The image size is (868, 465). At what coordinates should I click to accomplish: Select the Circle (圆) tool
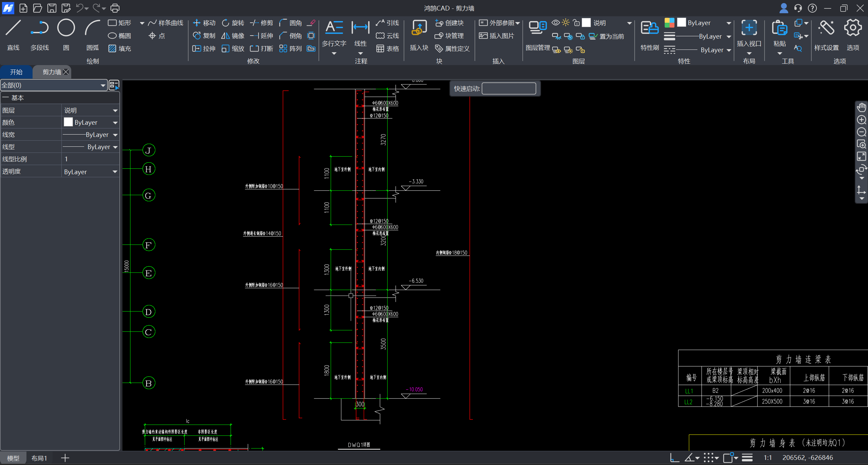(66, 28)
